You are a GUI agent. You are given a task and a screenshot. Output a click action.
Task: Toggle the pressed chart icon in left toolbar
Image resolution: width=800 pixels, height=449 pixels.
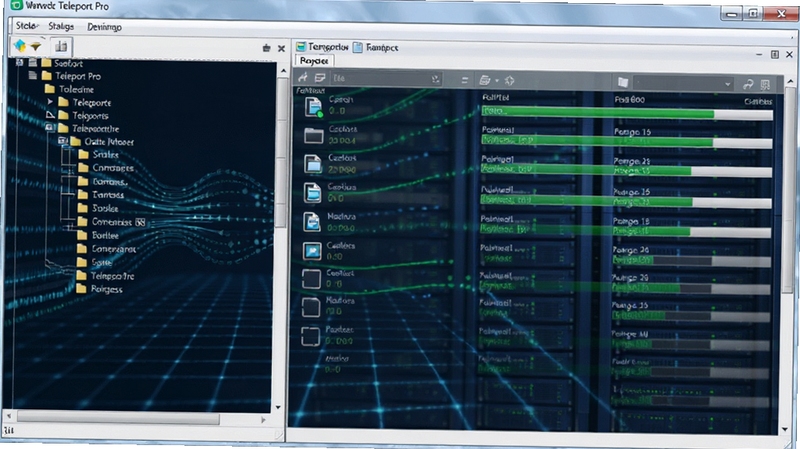[61, 46]
